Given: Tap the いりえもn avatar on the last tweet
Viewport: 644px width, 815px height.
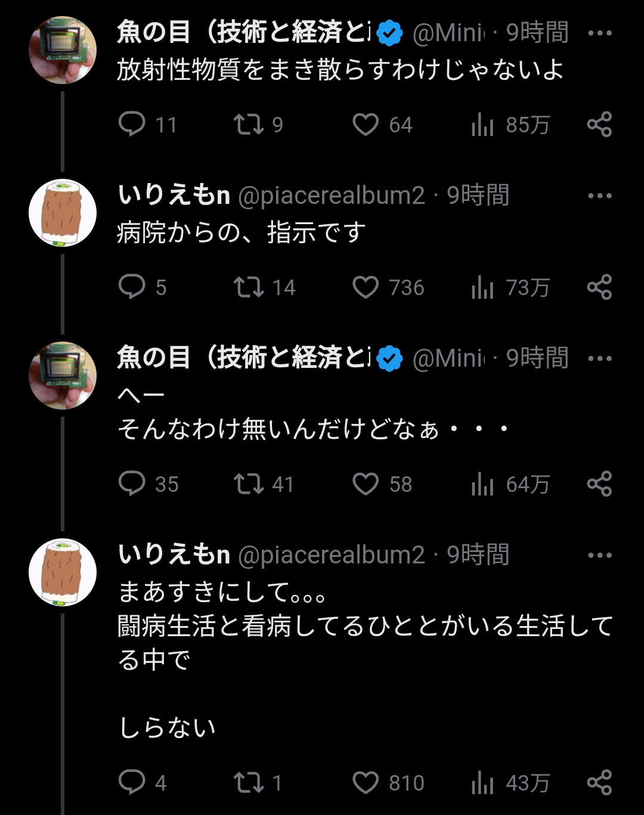Looking at the screenshot, I should pyautogui.click(x=63, y=572).
